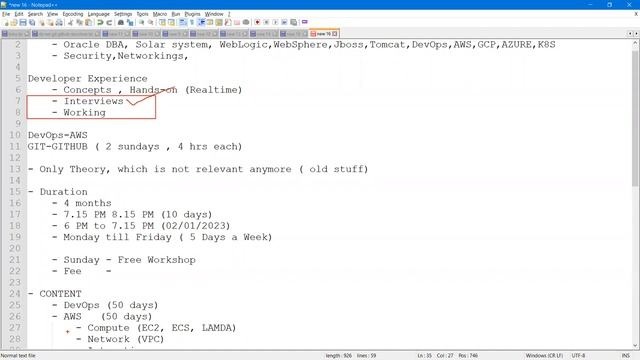Toggle show all characters icon
The width and height of the screenshot is (640, 360).
192,22
